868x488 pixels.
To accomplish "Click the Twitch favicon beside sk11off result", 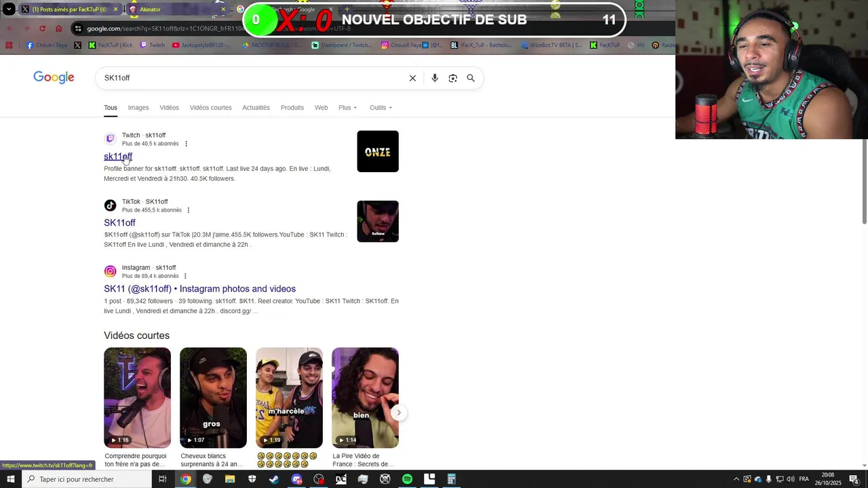I will [x=110, y=139].
